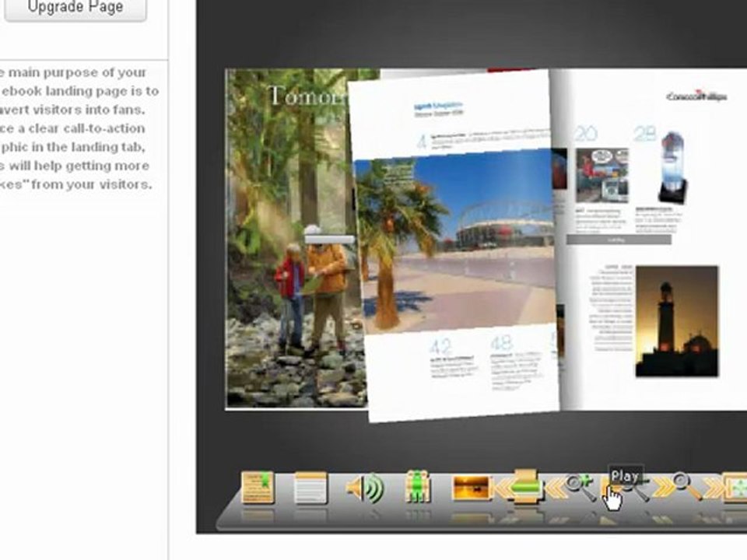
Task: Click the lighthouse photo on right page
Action: pyautogui.click(x=676, y=321)
